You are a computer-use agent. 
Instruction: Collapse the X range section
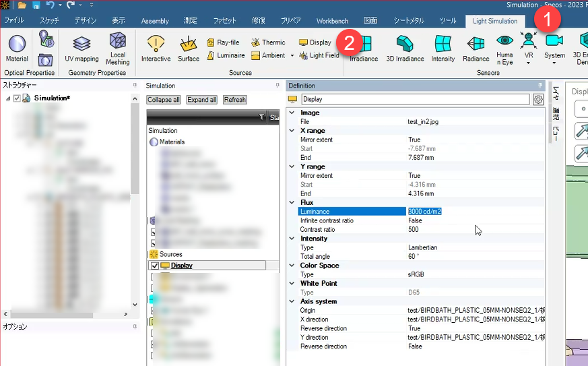click(x=292, y=131)
